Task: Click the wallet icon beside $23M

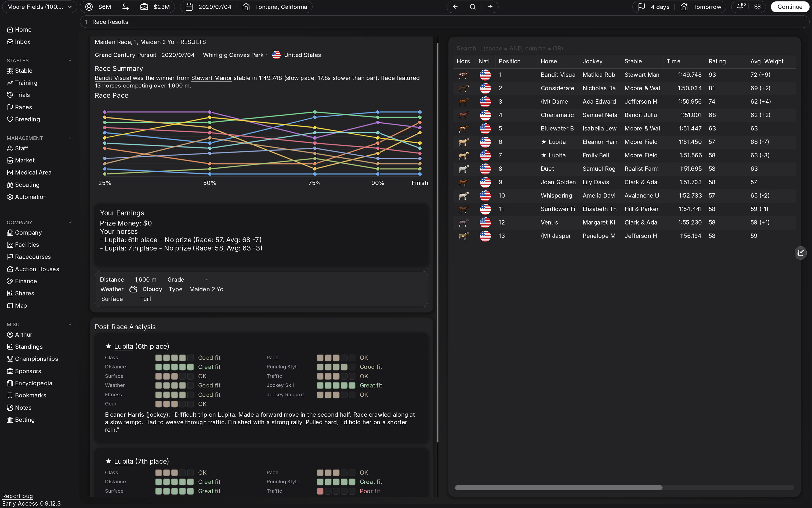Action: pos(144,7)
